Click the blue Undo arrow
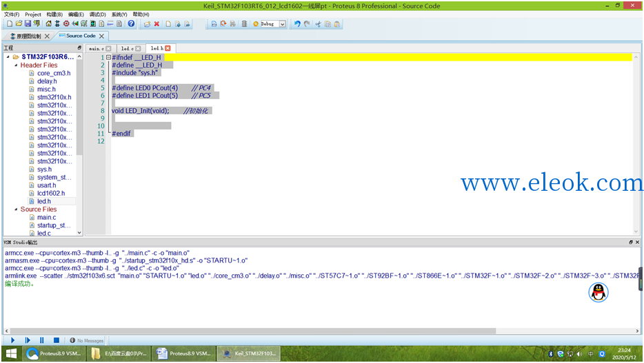This screenshot has width=644, height=363. (x=297, y=24)
